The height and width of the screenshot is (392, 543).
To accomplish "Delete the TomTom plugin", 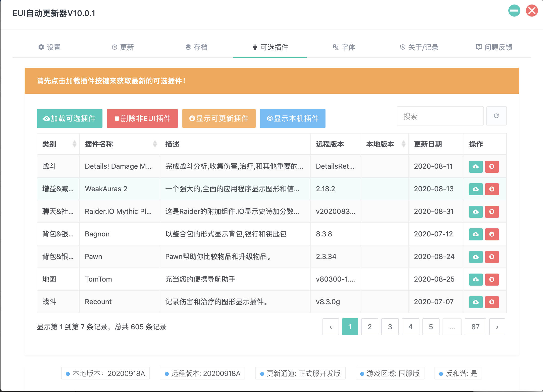I will pos(492,279).
